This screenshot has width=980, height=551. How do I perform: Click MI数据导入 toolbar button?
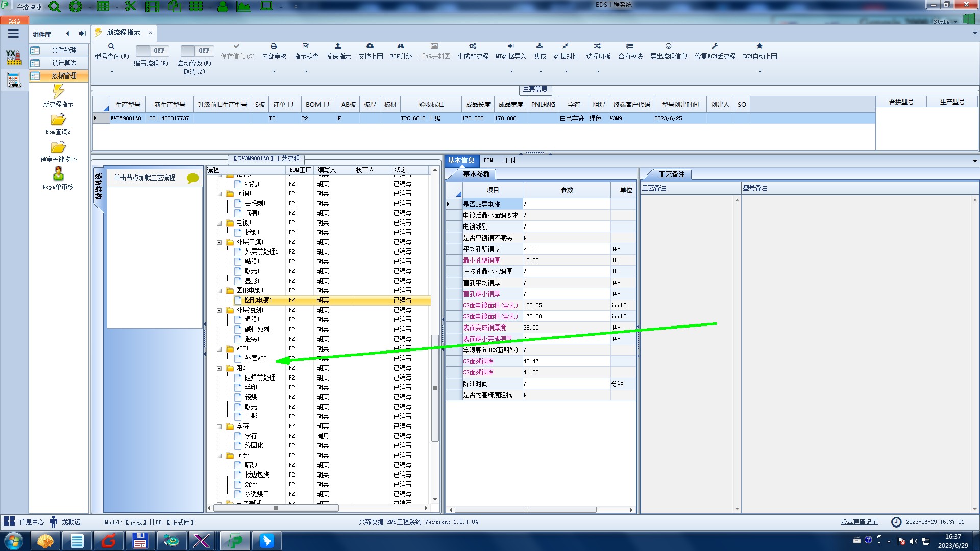(510, 51)
